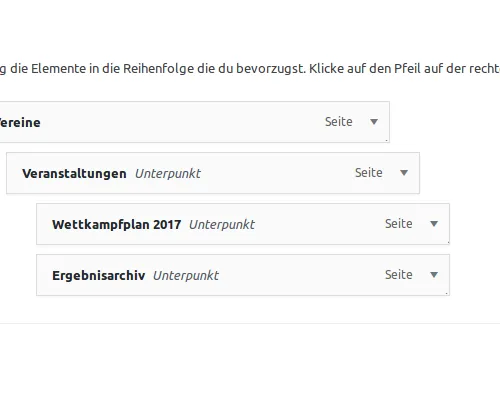The width and height of the screenshot is (500, 400).
Task: Select the Vereine menu item title
Action: [20, 123]
